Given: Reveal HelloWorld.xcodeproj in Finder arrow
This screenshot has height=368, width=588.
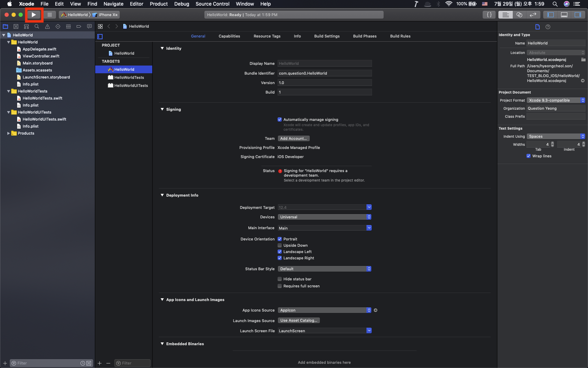Looking at the screenshot, I should [583, 81].
